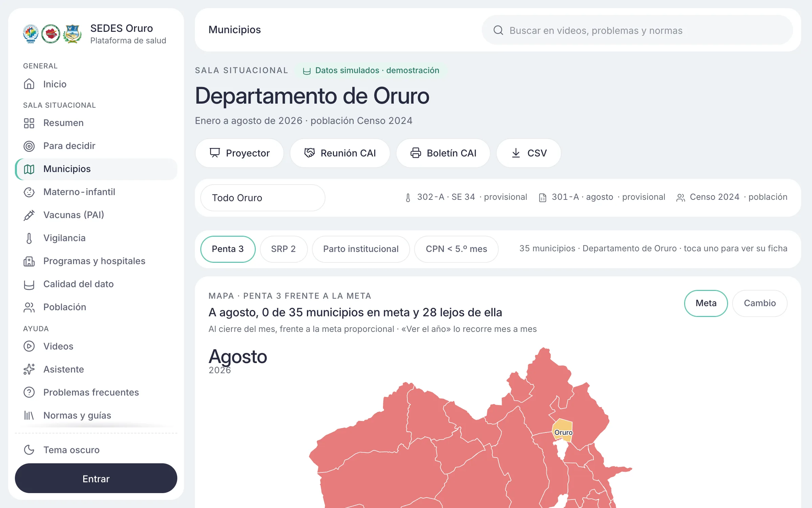
Task: Click the hospital icon for Programas y hospitales
Action: pos(29,261)
